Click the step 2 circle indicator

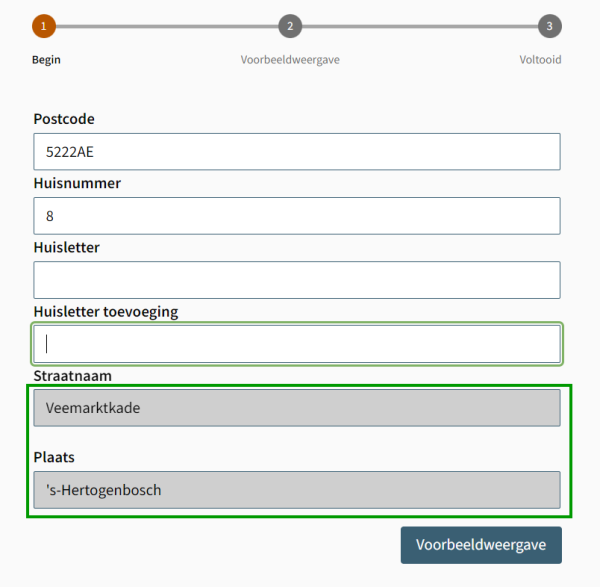[290, 26]
